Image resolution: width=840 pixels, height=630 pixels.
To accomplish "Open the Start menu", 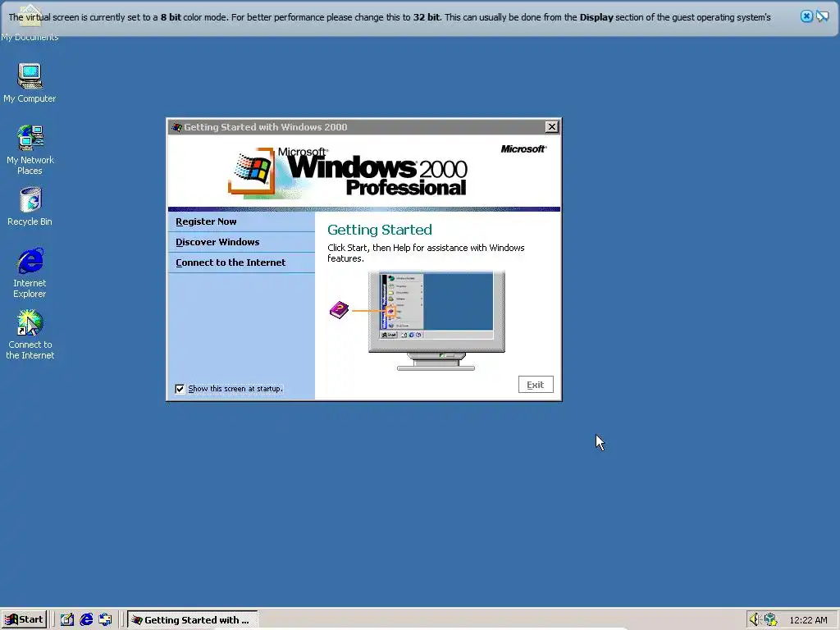I will click(24, 619).
